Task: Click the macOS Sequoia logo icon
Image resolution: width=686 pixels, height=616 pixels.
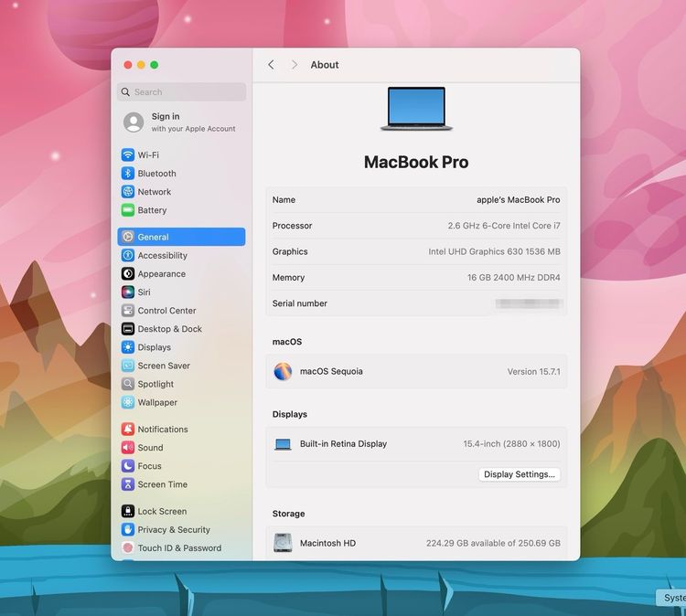Action: click(x=283, y=371)
